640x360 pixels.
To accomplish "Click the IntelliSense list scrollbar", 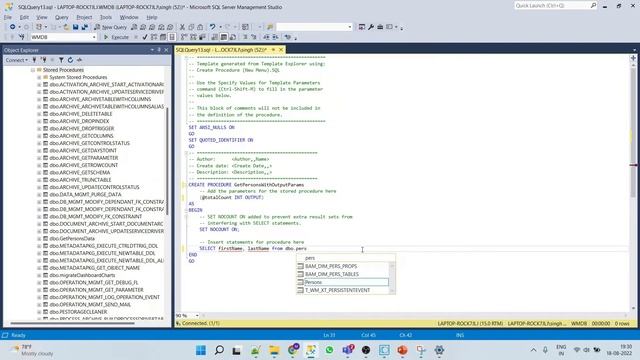I will (x=392, y=278).
